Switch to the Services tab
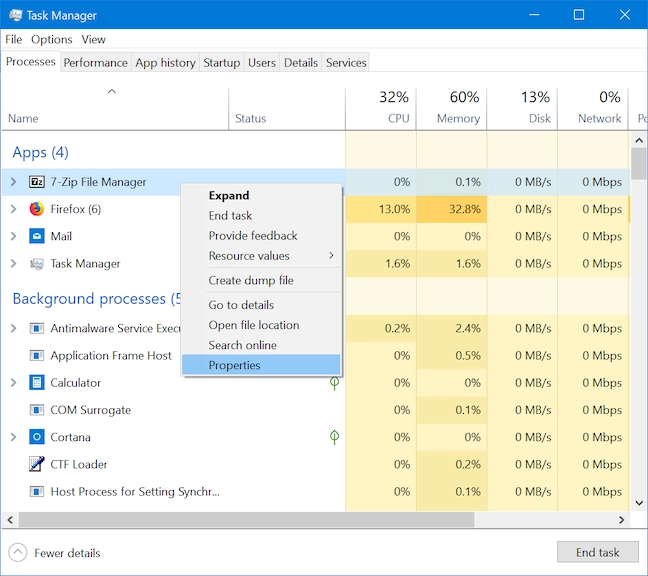 [346, 63]
